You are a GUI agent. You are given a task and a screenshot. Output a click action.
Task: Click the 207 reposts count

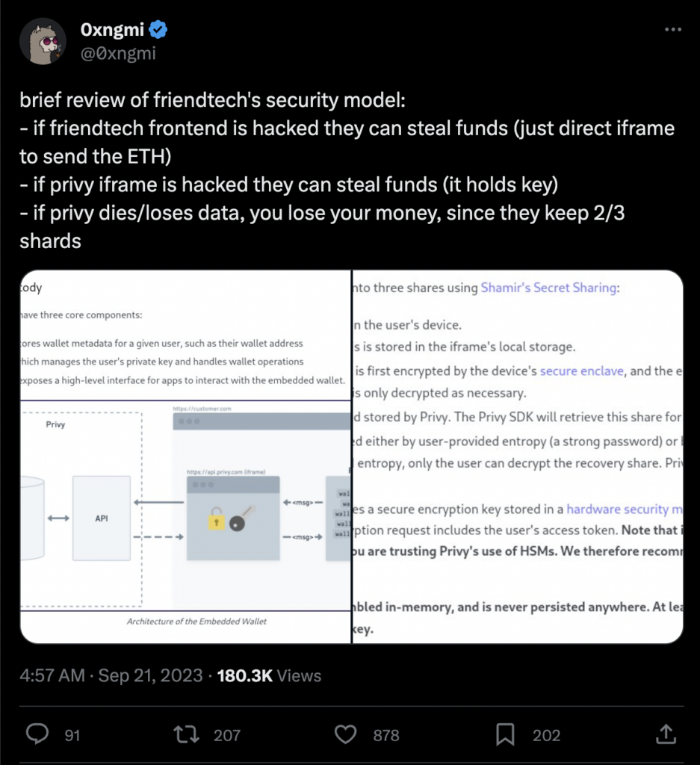pos(227,735)
